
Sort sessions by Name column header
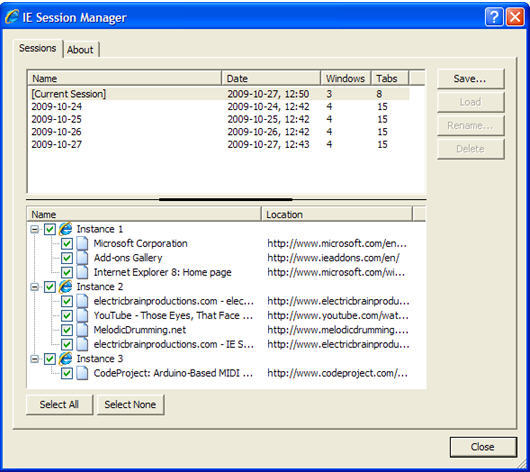[x=124, y=78]
